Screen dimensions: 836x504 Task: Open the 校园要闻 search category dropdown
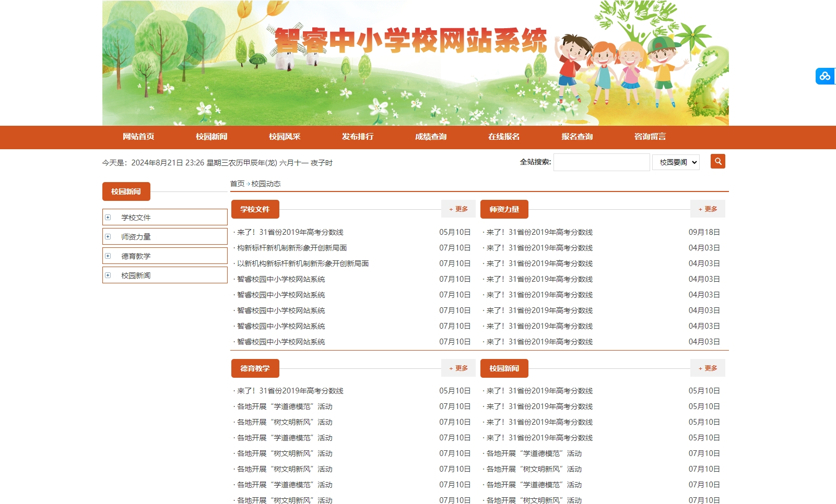point(676,162)
